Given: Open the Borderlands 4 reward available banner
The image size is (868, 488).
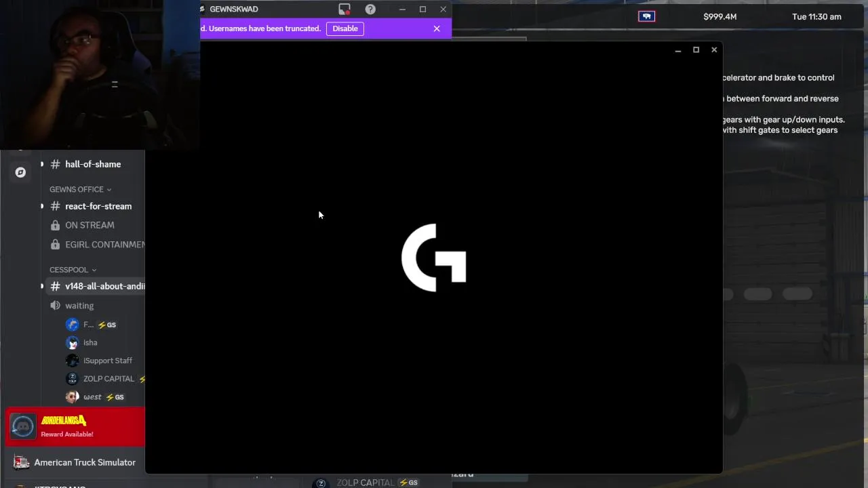Looking at the screenshot, I should pos(75,427).
